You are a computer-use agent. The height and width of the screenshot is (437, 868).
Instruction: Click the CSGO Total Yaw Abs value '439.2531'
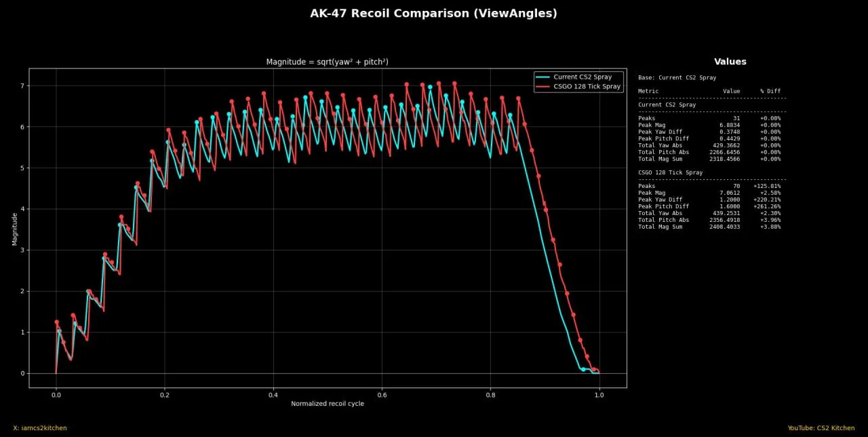[726, 213]
